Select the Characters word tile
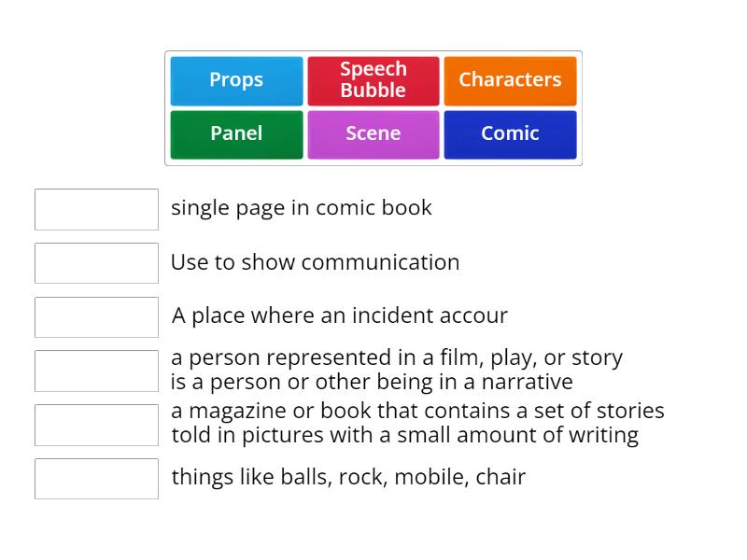The height and width of the screenshot is (560, 747). [x=511, y=80]
